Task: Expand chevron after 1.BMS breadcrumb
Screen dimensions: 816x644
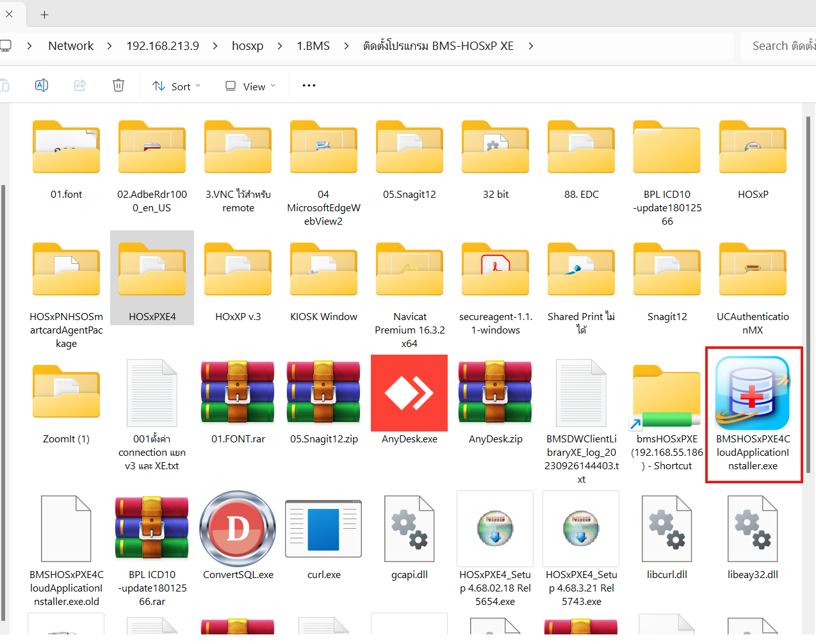Action: (x=347, y=46)
